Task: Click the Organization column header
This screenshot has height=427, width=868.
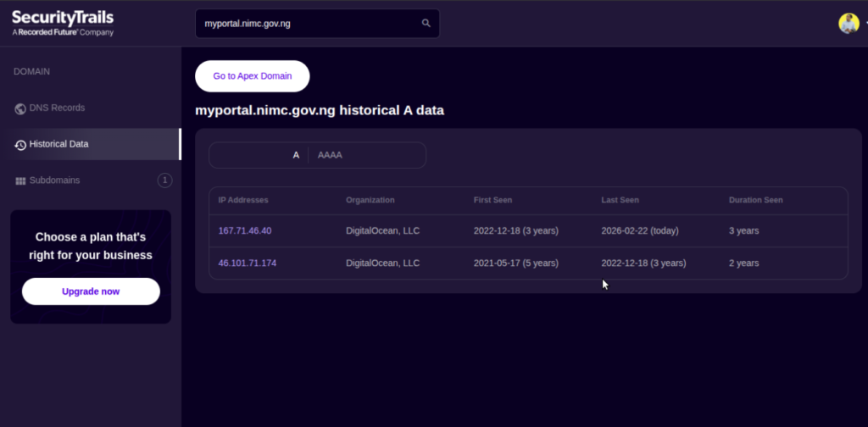Action: pyautogui.click(x=370, y=200)
